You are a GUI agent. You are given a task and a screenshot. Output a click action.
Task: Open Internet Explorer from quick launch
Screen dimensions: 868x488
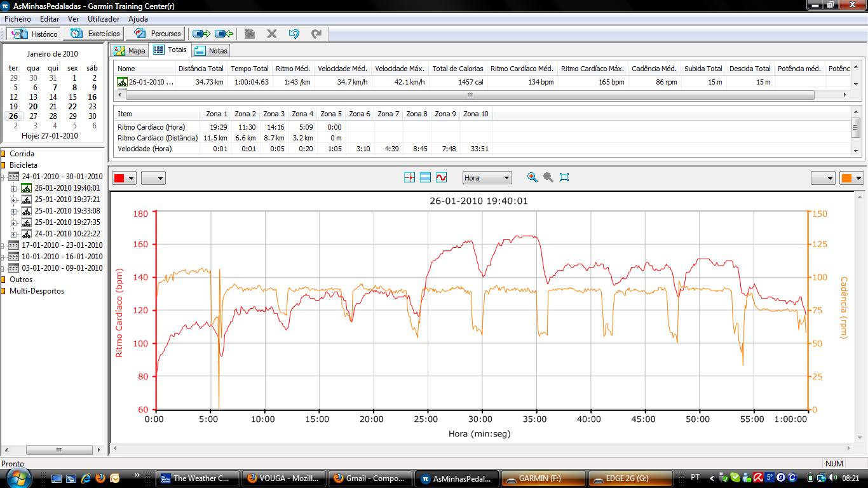(x=86, y=478)
